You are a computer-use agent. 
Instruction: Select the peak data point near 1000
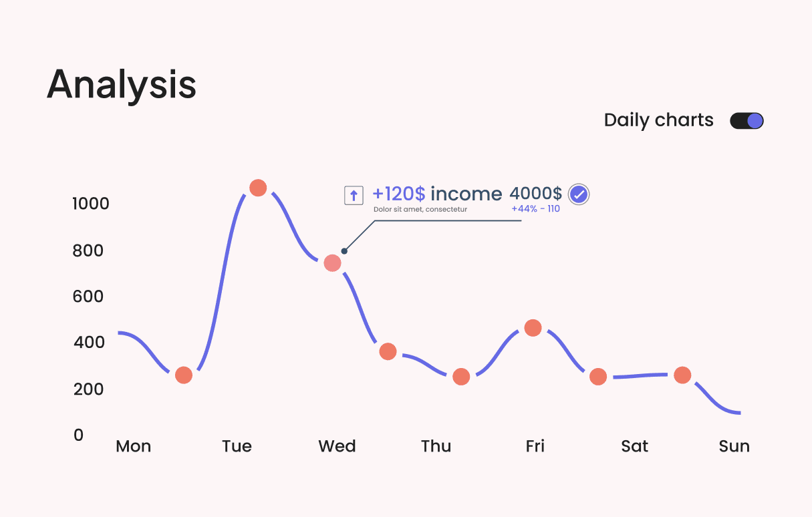tap(258, 188)
